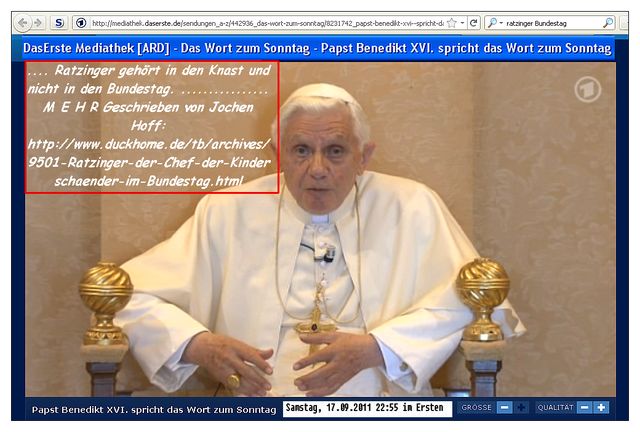Image resolution: width=640 pixels, height=432 pixels.
Task: Lower video quality with QUALITÄT minus button
Action: pyautogui.click(x=584, y=408)
